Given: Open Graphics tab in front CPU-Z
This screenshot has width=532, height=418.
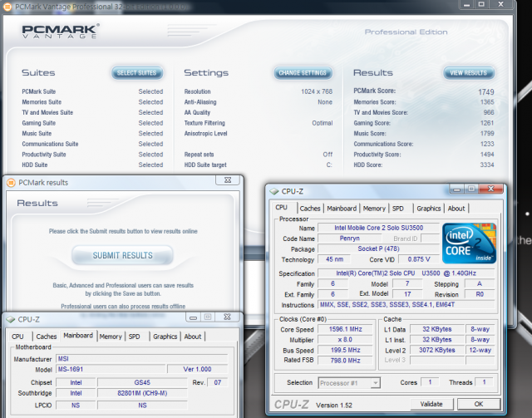Looking at the screenshot, I should pos(429,209).
